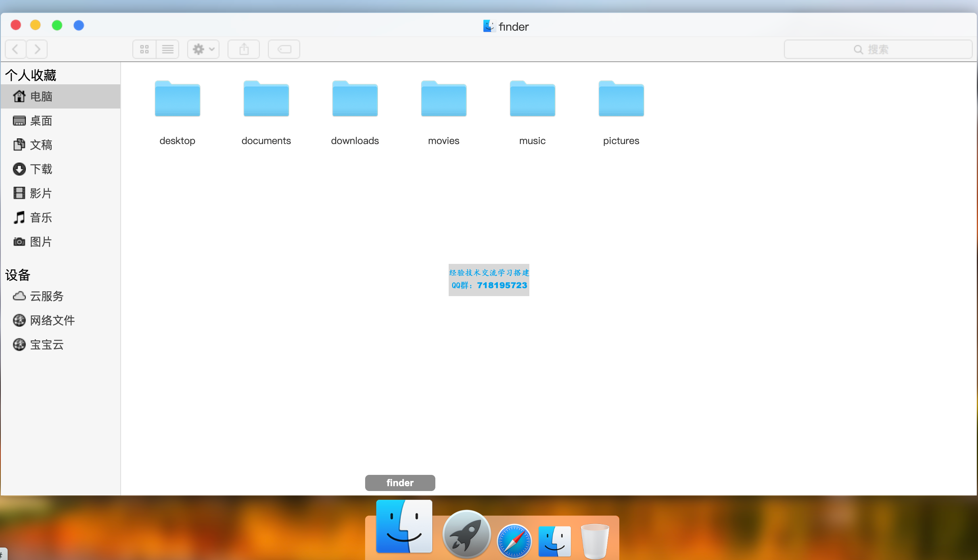978x560 pixels.
Task: Click the share toolbar icon
Action: 244,49
